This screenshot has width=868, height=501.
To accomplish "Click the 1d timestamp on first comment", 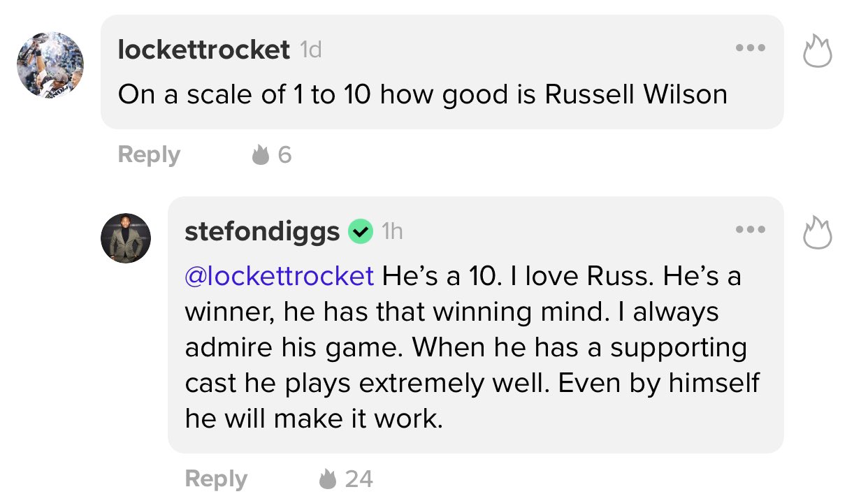I will pos(310,50).
